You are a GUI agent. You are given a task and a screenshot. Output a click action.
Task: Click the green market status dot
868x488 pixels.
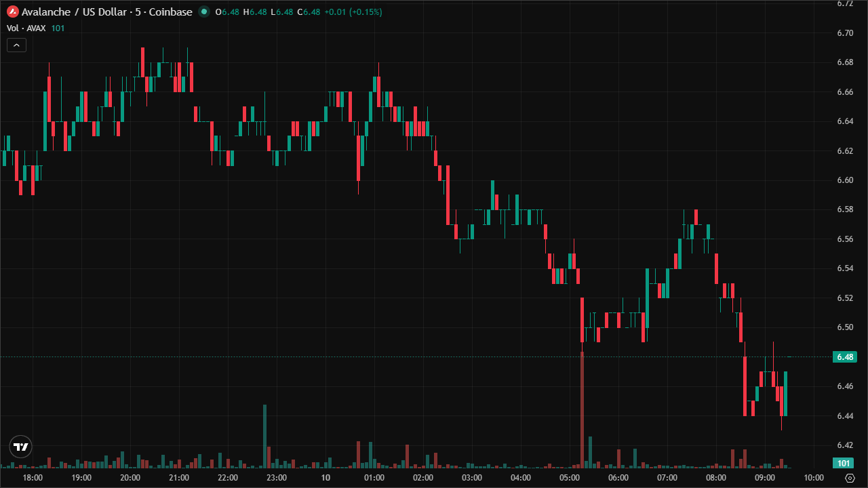[x=203, y=12]
